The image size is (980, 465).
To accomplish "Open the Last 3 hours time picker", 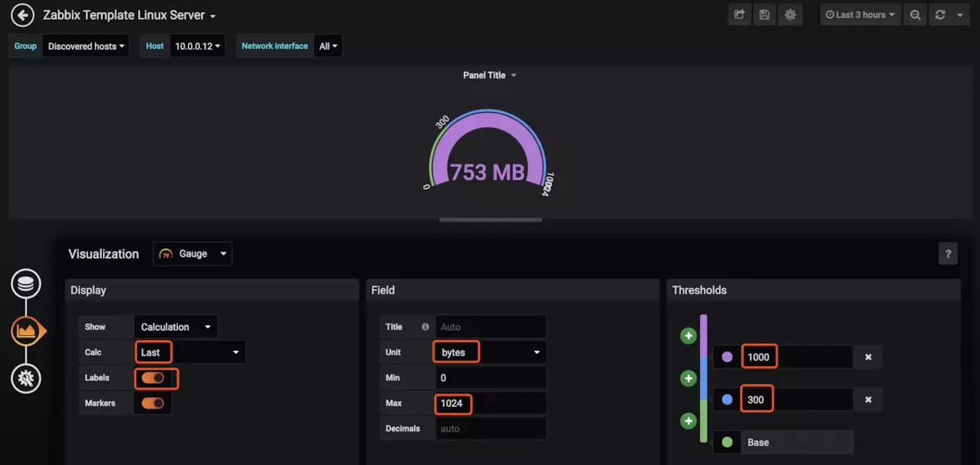I will [x=860, y=15].
